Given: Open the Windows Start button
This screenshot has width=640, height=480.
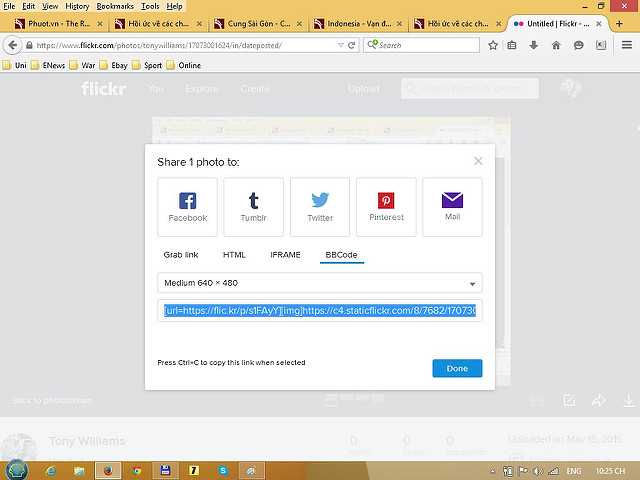Looking at the screenshot, I should [x=17, y=470].
